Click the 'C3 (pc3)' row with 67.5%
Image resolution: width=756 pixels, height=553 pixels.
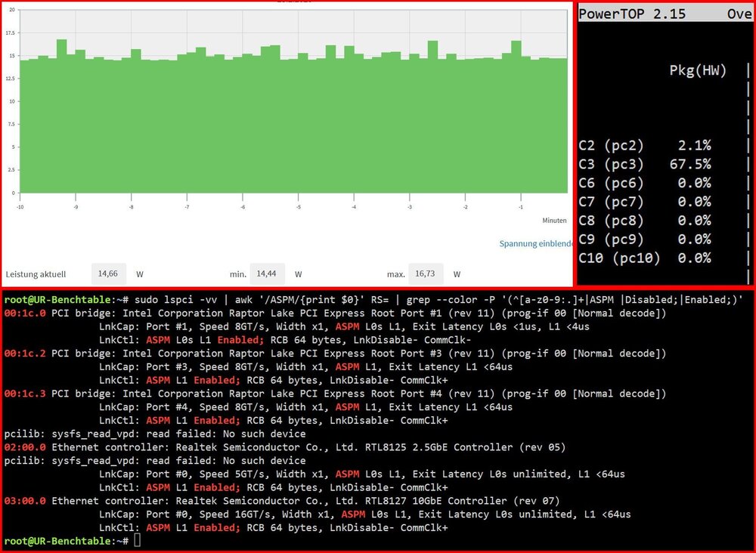point(645,164)
